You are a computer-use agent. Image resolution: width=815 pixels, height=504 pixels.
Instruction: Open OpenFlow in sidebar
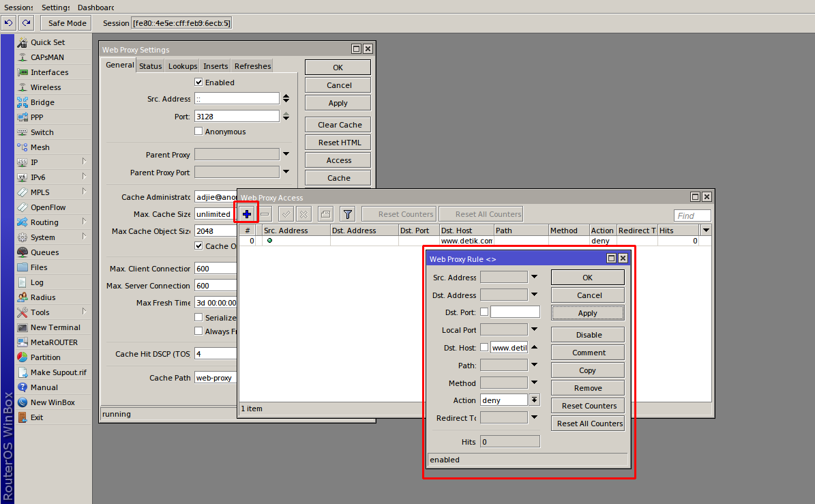53,207
